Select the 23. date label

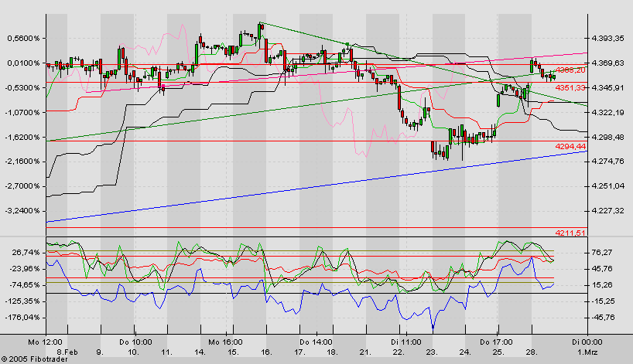click(432, 352)
